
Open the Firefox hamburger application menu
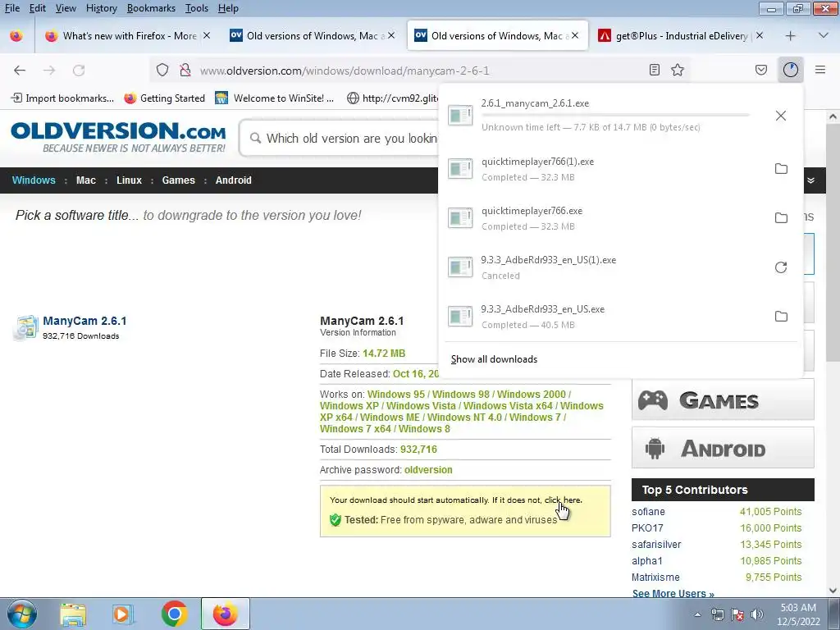tap(820, 71)
